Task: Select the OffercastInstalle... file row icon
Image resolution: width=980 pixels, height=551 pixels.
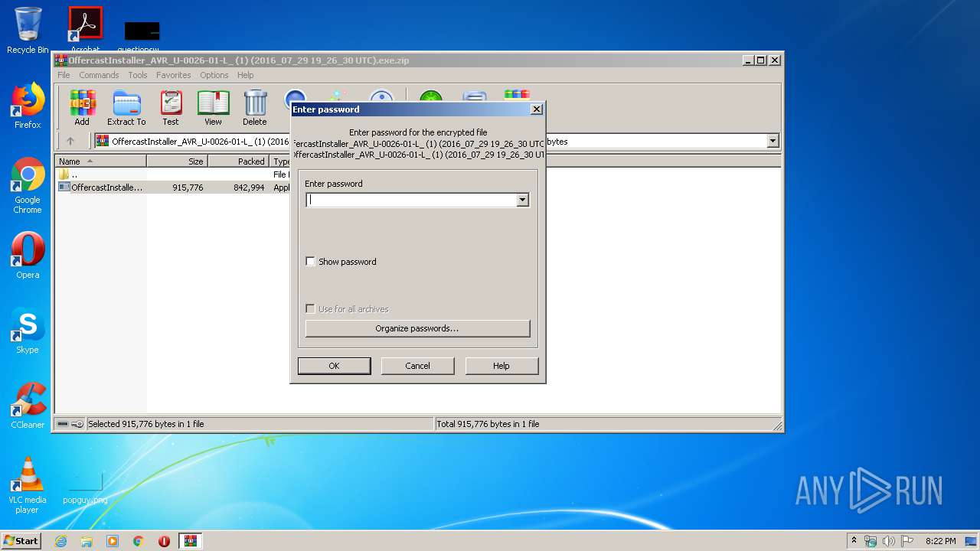Action: (64, 187)
